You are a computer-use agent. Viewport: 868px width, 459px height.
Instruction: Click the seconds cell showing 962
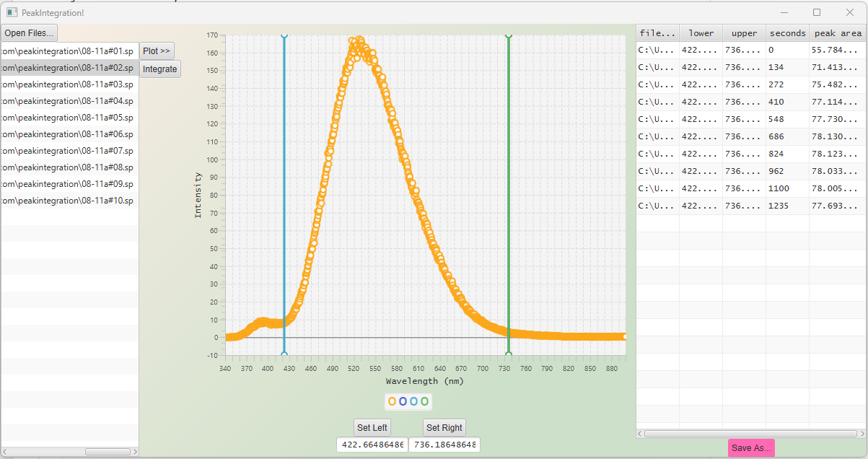tap(787, 171)
